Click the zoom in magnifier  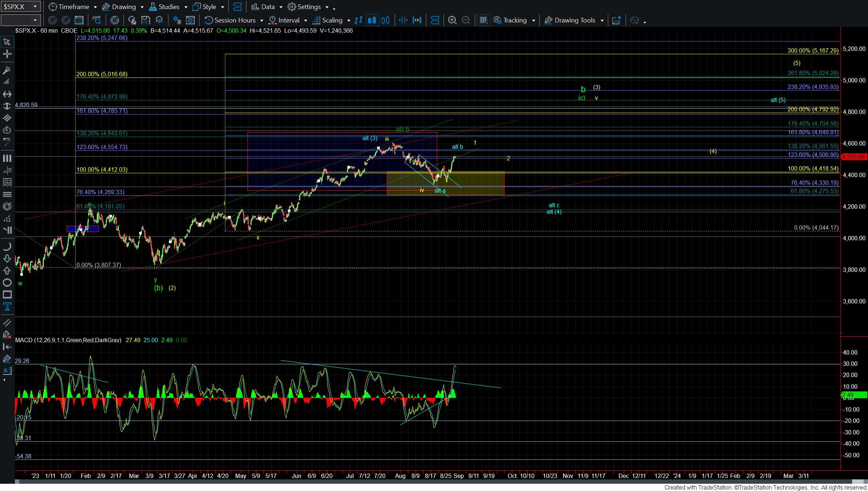click(452, 20)
